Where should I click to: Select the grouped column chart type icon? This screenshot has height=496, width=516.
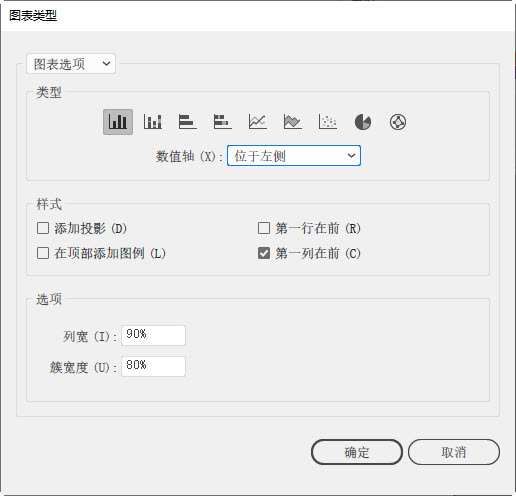point(118,122)
